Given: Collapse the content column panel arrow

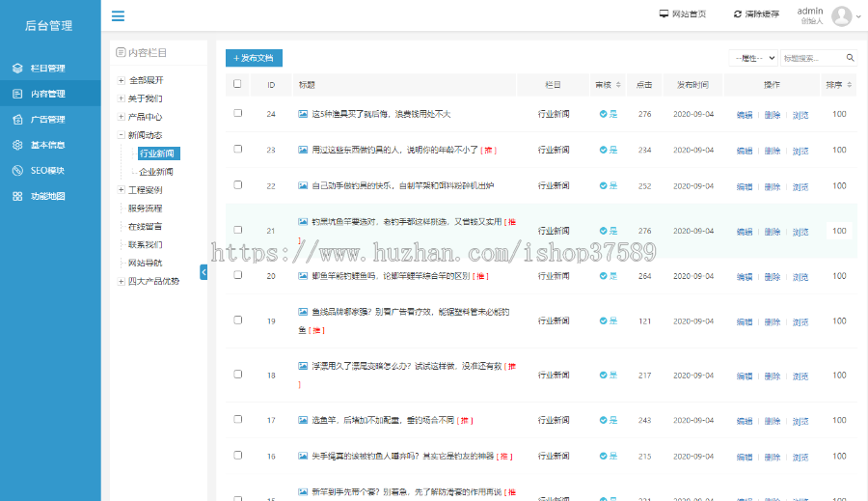Looking at the screenshot, I should point(203,272).
